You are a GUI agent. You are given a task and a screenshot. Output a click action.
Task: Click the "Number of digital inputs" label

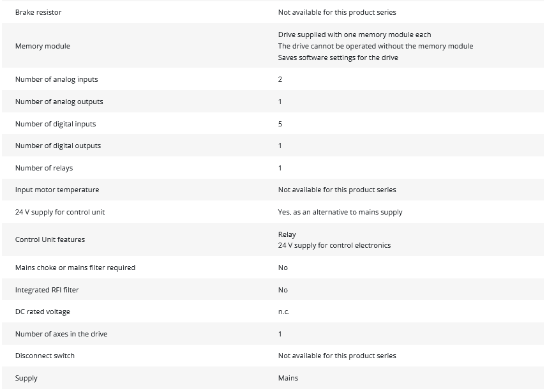pyautogui.click(x=56, y=124)
